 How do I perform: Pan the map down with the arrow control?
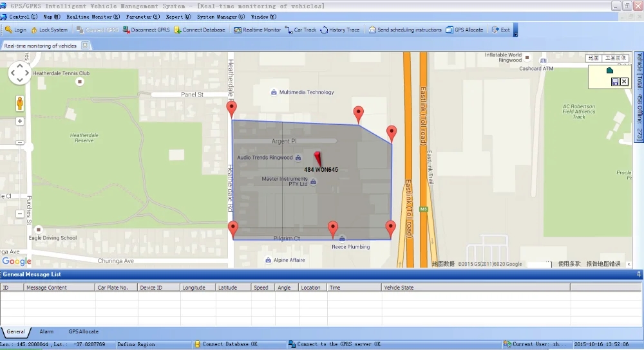pos(20,80)
